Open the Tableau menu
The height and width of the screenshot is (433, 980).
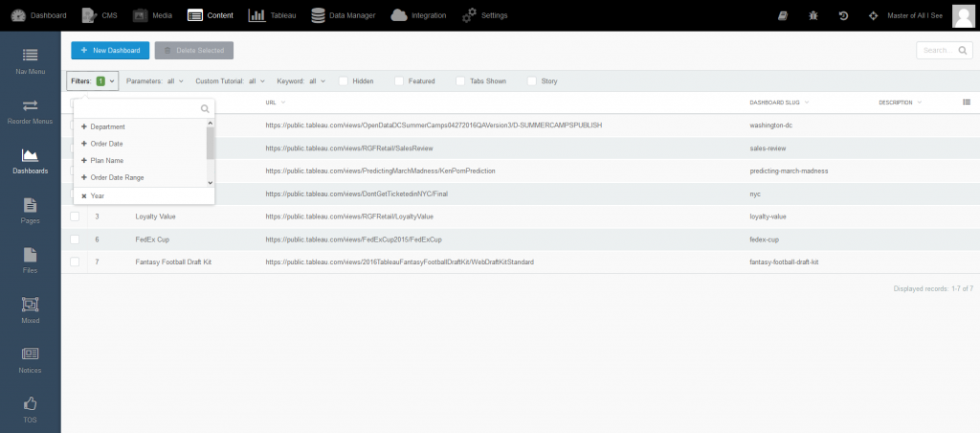273,15
